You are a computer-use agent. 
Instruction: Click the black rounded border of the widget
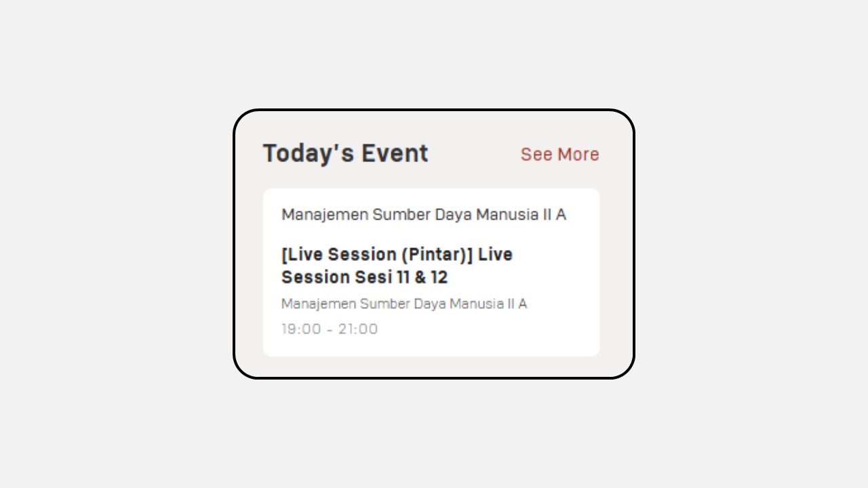(x=234, y=244)
